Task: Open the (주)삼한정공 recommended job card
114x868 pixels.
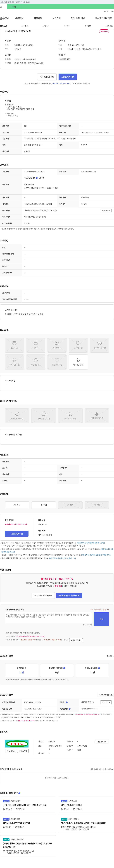Action: coord(28,824)
